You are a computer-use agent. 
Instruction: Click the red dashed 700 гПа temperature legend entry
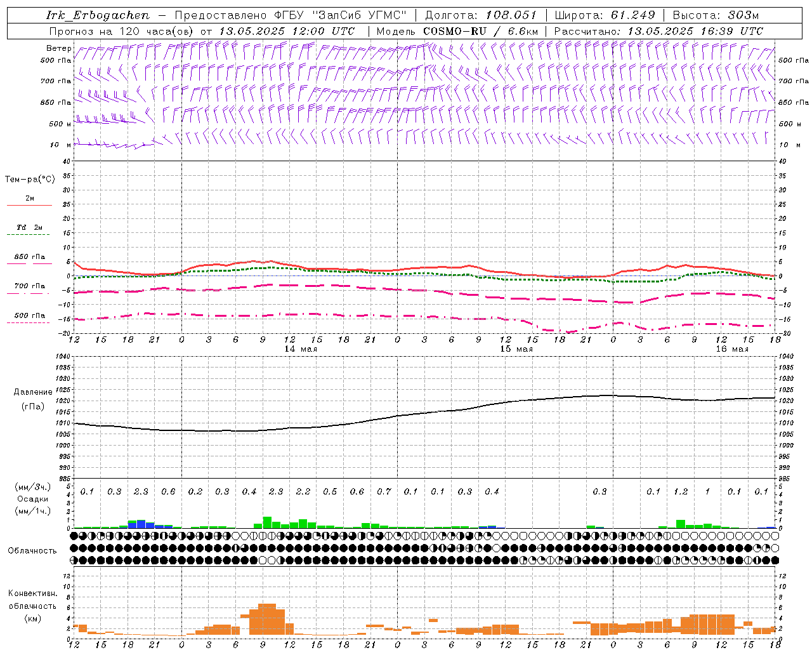29,289
